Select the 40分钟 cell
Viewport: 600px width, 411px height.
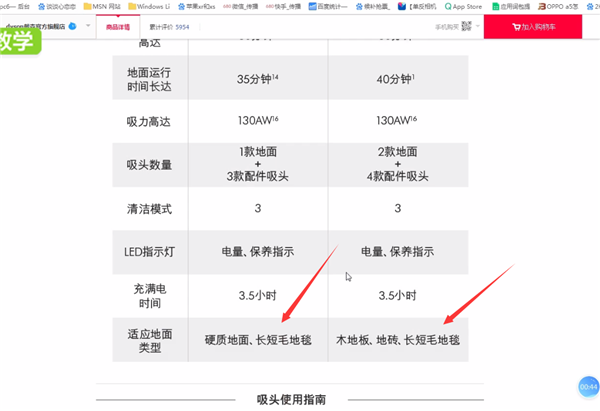(x=396, y=79)
